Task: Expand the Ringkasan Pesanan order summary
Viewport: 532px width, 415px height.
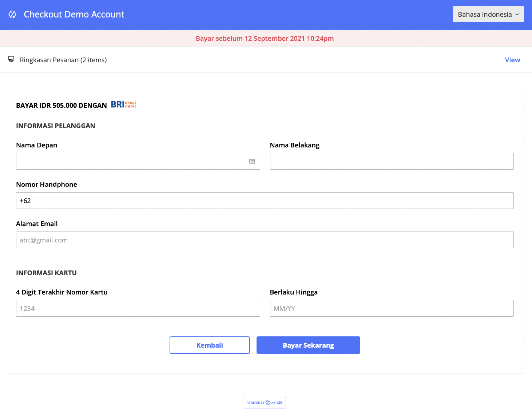Action: pos(63,60)
